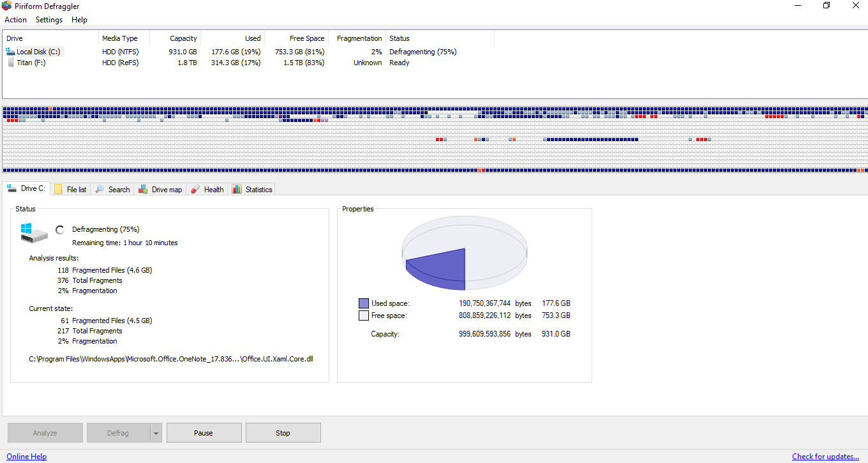The width and height of the screenshot is (868, 463).
Task: Switch to the Drive map tab
Action: coord(160,190)
